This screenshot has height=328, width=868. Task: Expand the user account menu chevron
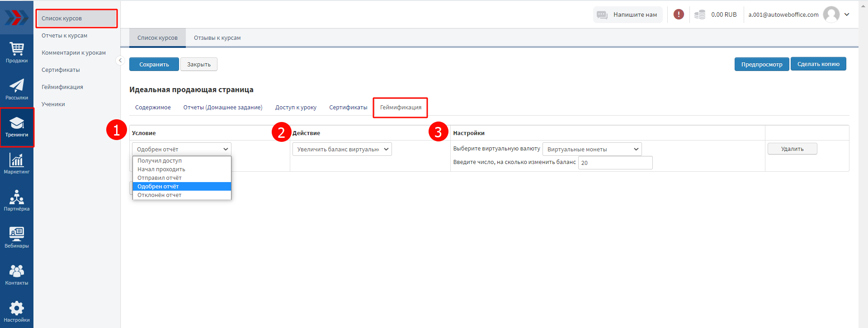coord(847,14)
